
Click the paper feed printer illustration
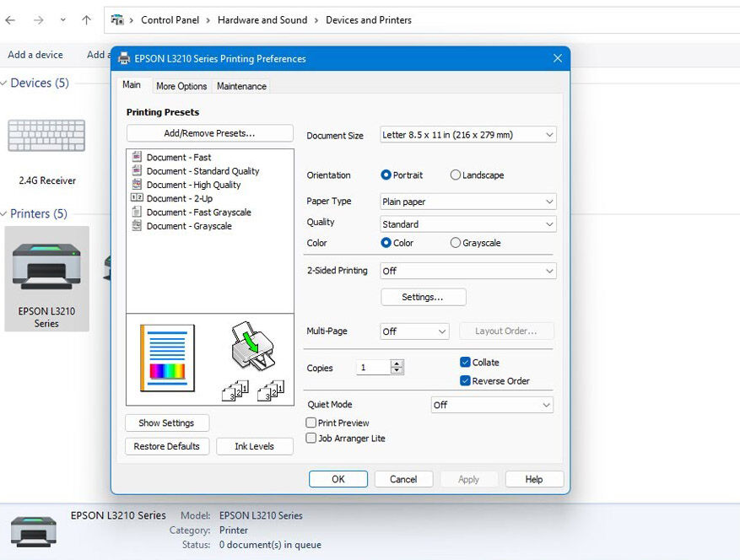252,346
